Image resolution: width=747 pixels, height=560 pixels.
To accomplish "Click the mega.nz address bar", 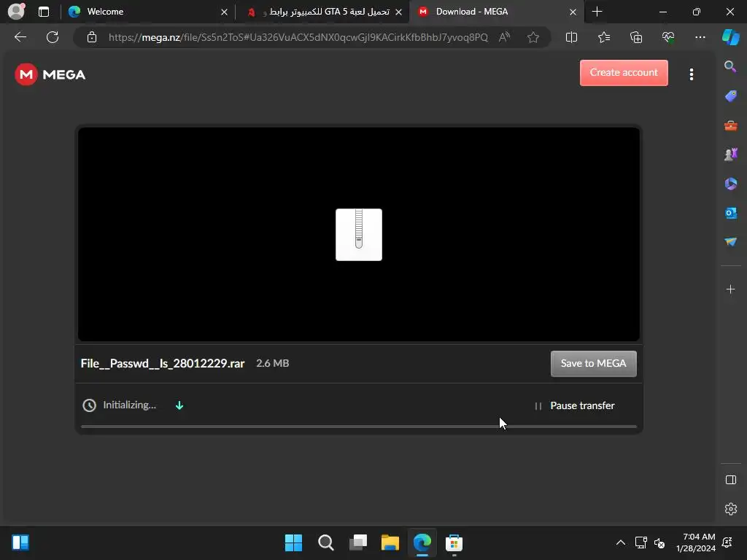I will [x=298, y=37].
